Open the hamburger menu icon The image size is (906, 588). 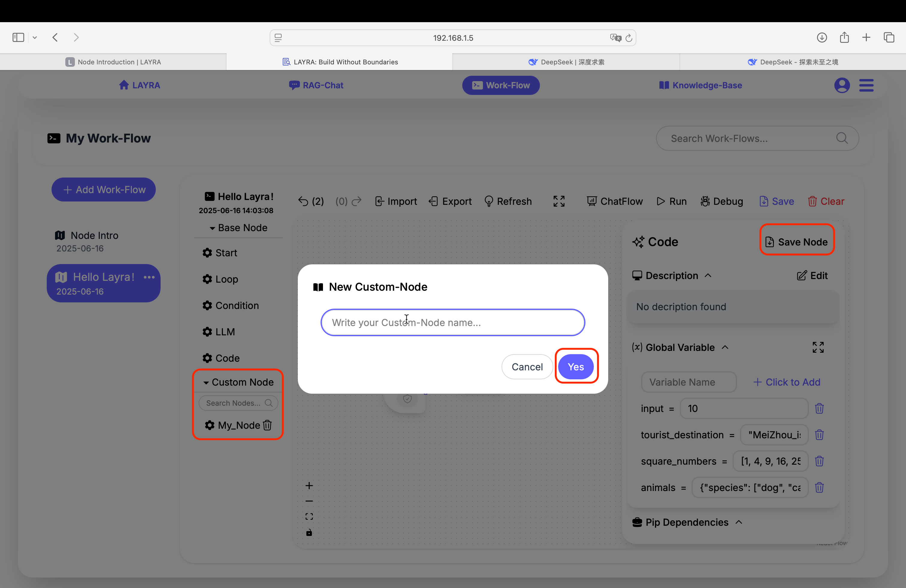coord(866,85)
